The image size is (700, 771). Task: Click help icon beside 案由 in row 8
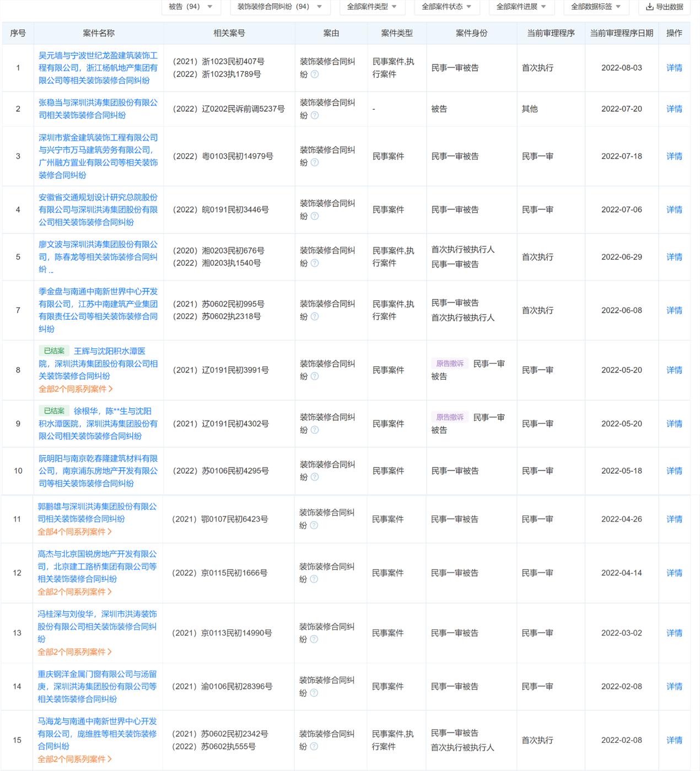[x=315, y=376]
